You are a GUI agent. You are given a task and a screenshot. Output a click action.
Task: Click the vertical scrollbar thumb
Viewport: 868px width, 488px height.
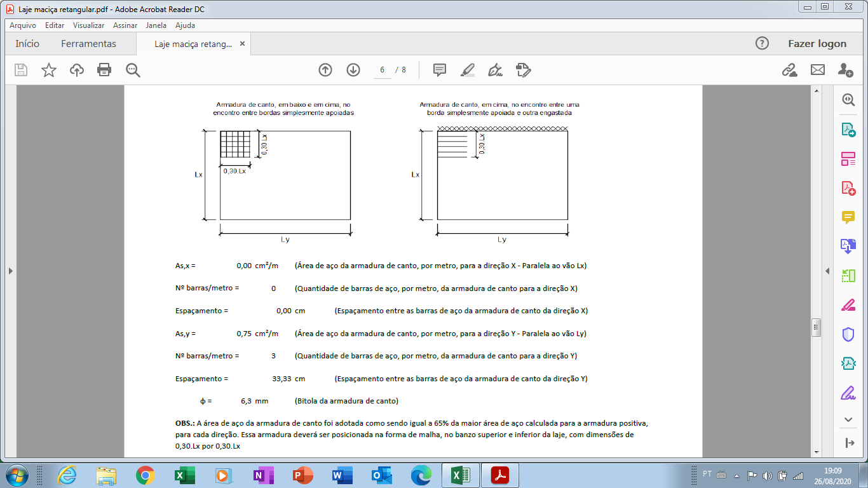(817, 327)
